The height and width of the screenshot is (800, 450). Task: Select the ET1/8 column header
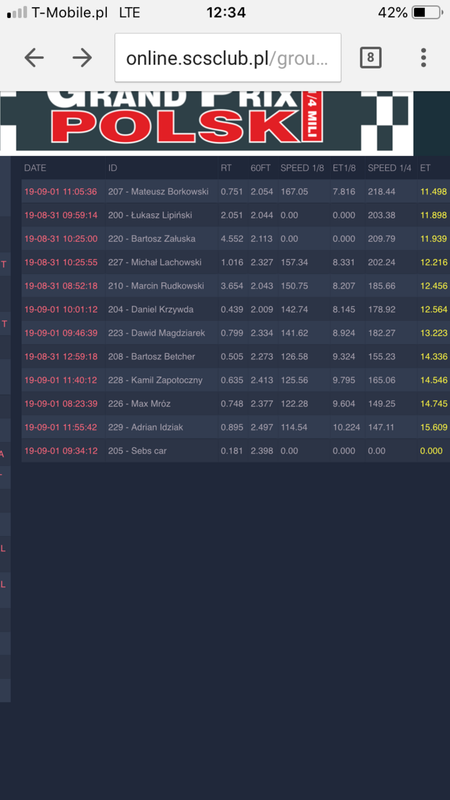coord(344,168)
